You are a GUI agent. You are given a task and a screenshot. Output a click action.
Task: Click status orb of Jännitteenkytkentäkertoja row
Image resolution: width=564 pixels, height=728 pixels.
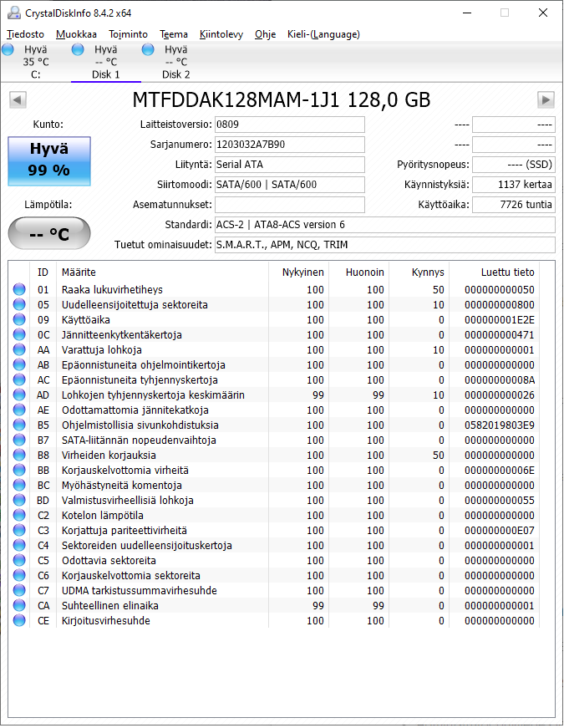19,335
